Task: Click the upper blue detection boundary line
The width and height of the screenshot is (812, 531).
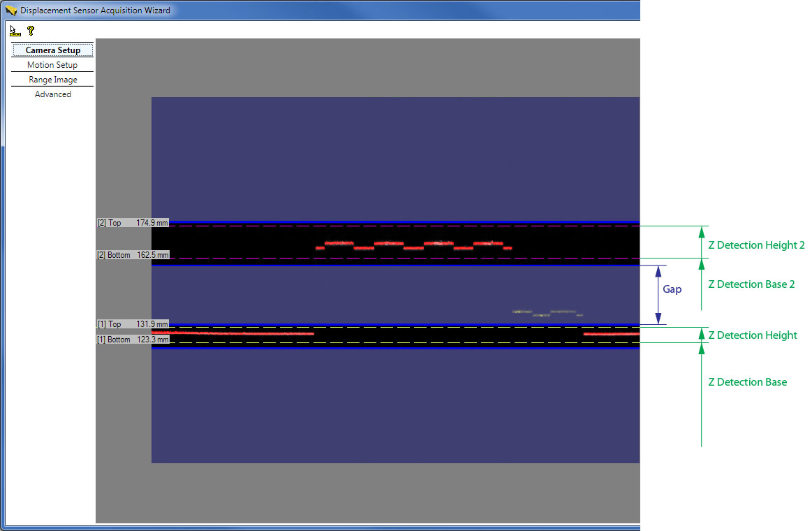Action: click(x=419, y=221)
